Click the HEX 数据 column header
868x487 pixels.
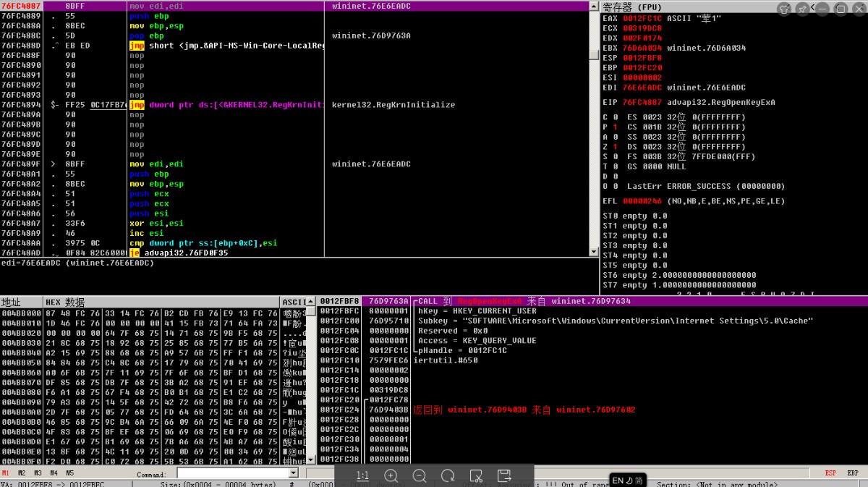coord(161,302)
